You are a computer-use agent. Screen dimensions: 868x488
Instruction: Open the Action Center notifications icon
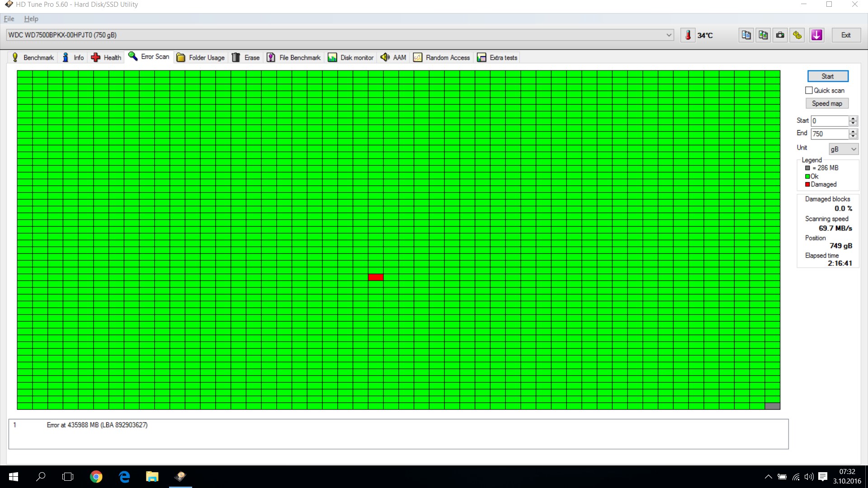coord(823,477)
